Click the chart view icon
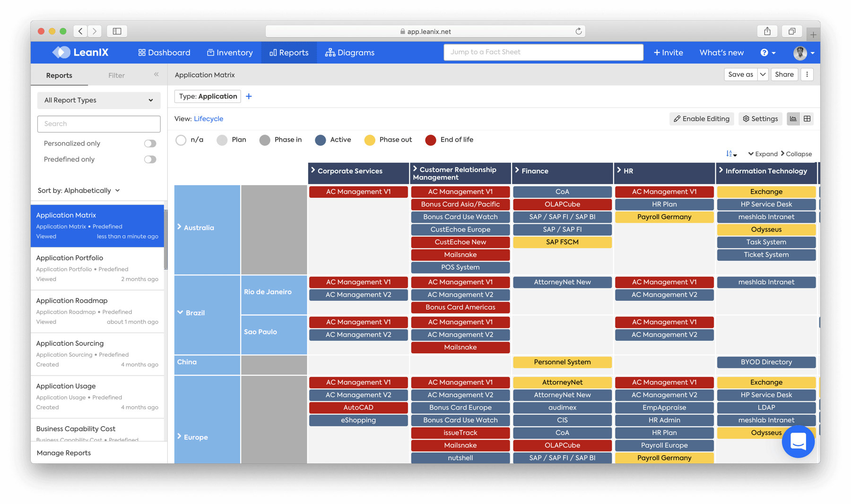The width and height of the screenshot is (851, 504). (x=793, y=119)
